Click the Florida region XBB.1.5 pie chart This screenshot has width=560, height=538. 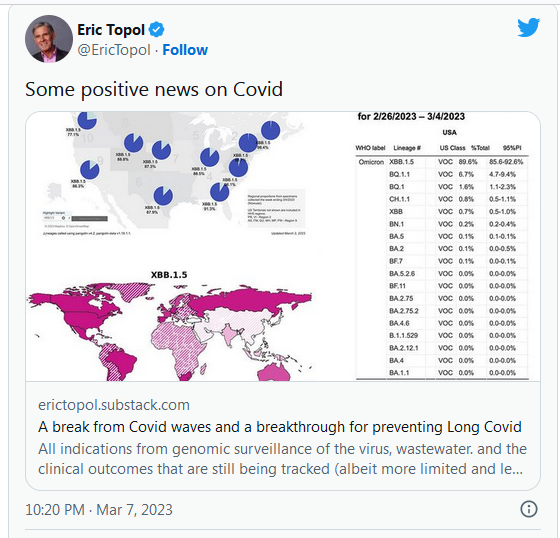[x=220, y=192]
